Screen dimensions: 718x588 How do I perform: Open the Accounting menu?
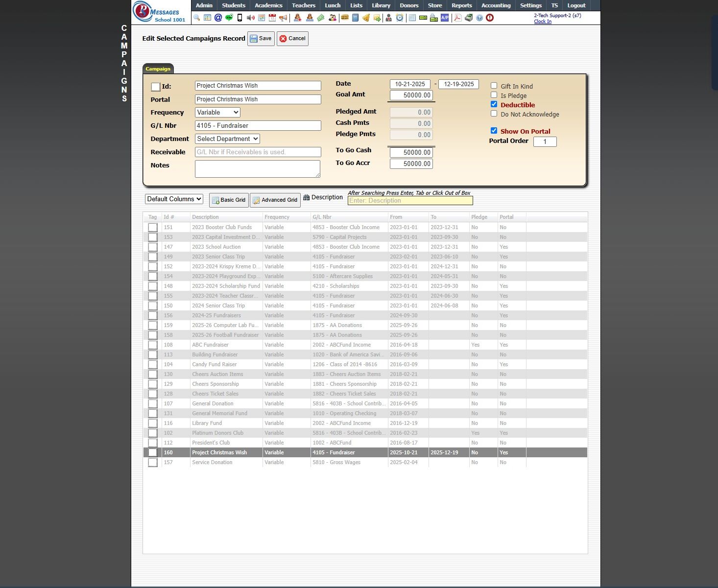coord(496,5)
